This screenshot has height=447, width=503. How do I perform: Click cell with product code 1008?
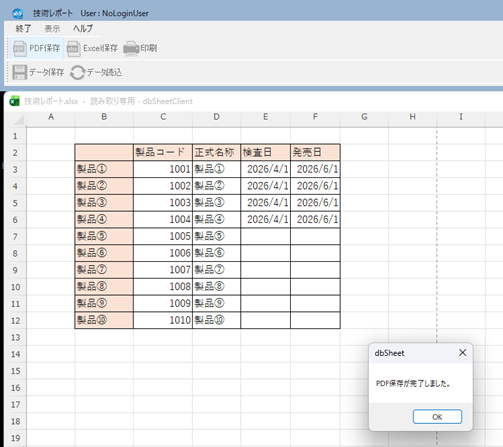[163, 286]
